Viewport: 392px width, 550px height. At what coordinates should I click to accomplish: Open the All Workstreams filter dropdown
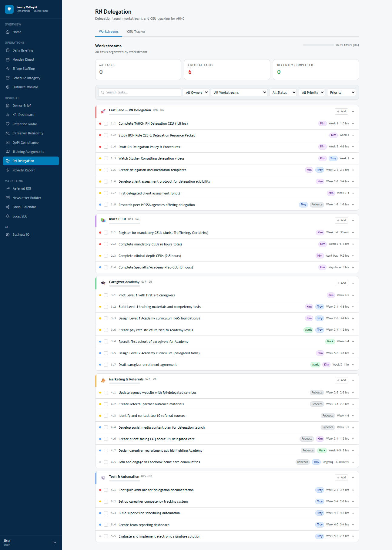(x=240, y=93)
